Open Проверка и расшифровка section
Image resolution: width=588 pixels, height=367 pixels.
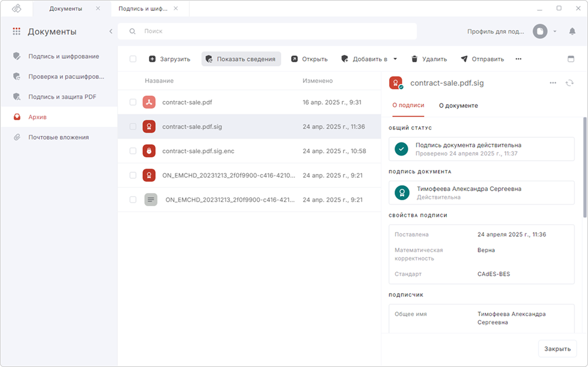[59, 76]
